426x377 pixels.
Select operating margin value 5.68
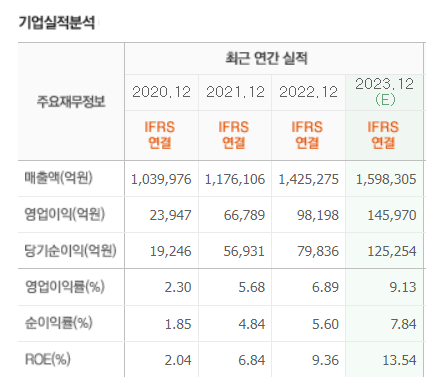pos(252,287)
